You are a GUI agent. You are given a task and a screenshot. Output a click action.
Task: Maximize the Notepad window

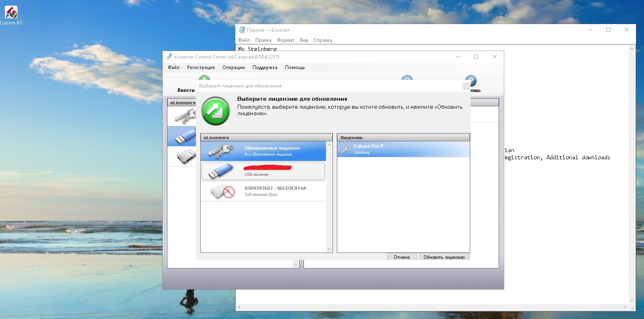tap(608, 30)
